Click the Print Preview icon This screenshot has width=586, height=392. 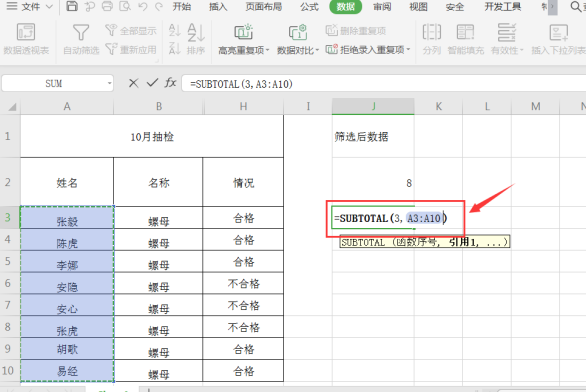[x=125, y=6]
